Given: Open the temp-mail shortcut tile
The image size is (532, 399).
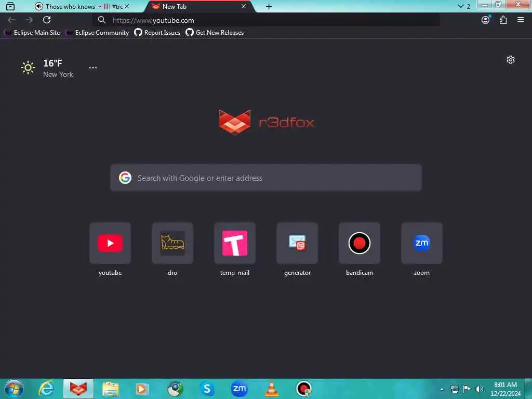Looking at the screenshot, I should (235, 243).
